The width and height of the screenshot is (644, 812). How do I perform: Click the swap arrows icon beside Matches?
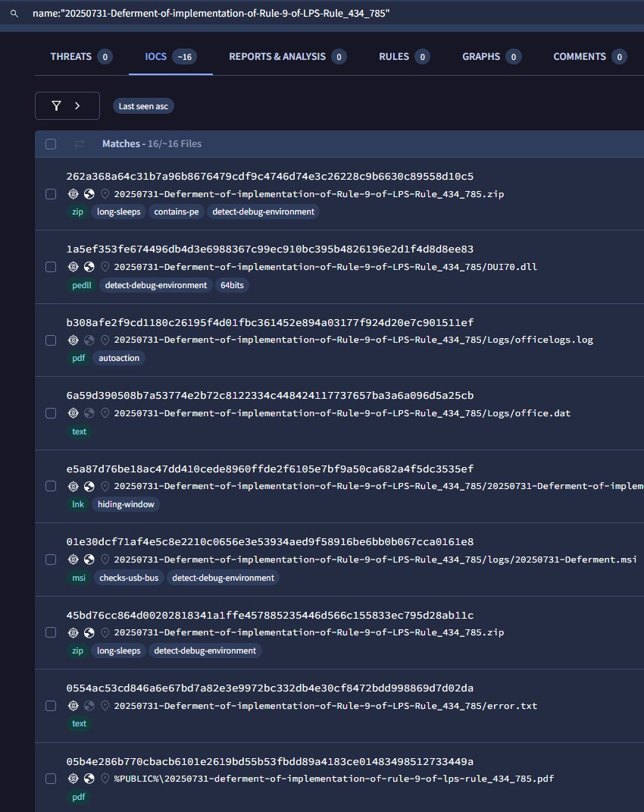(x=80, y=144)
